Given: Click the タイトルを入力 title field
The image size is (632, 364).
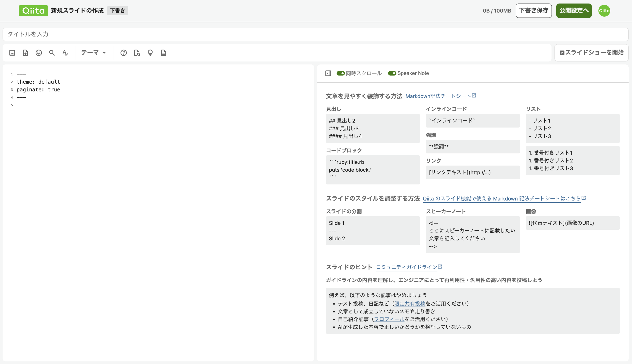Looking at the screenshot, I should point(316,34).
